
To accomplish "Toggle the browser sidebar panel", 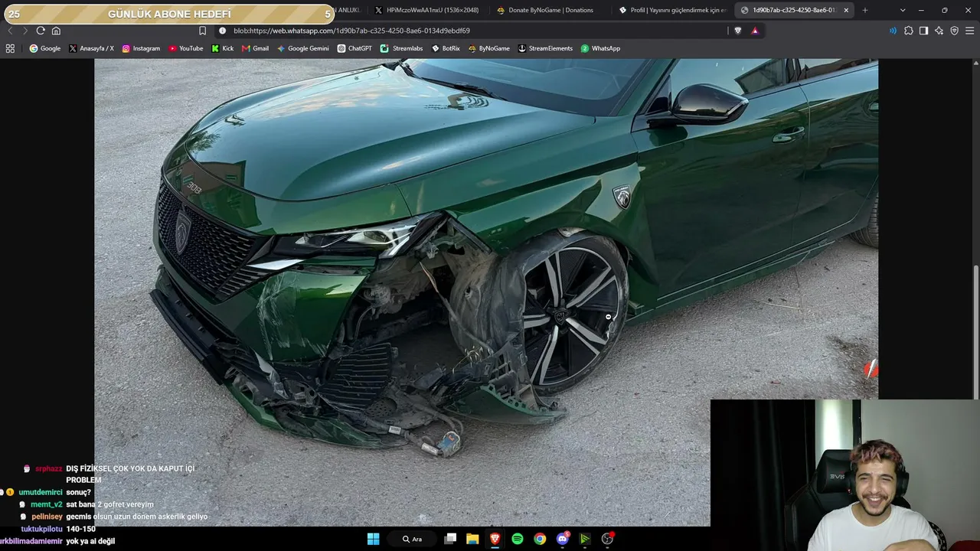I will pos(923,31).
